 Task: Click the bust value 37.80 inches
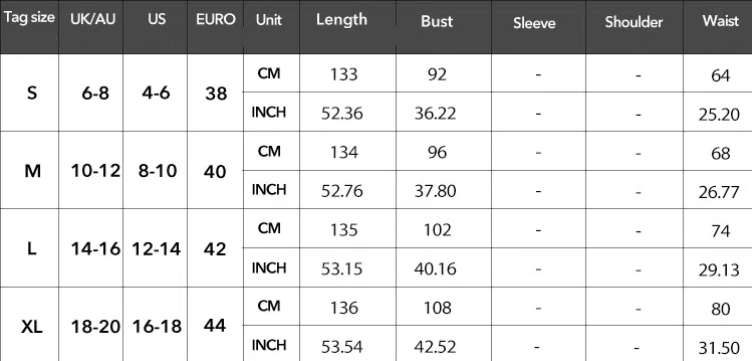[x=435, y=191]
